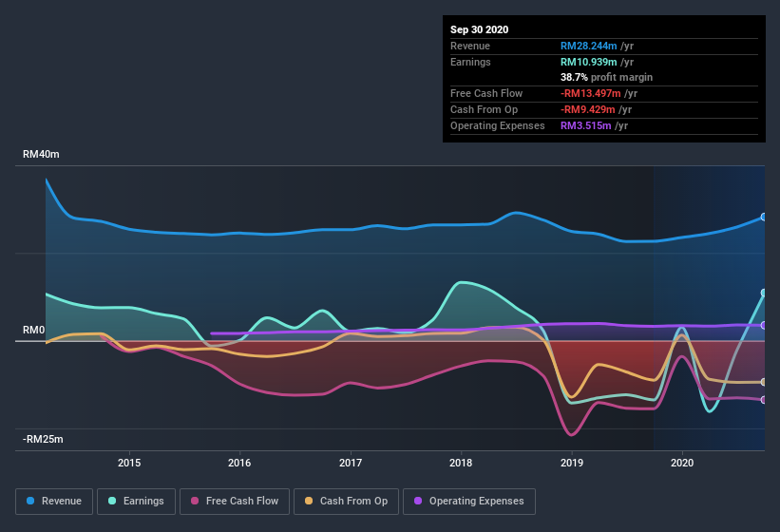Viewport: 780px width, 532px height.
Task: Click the blue Revenue legend dot
Action: 30,501
